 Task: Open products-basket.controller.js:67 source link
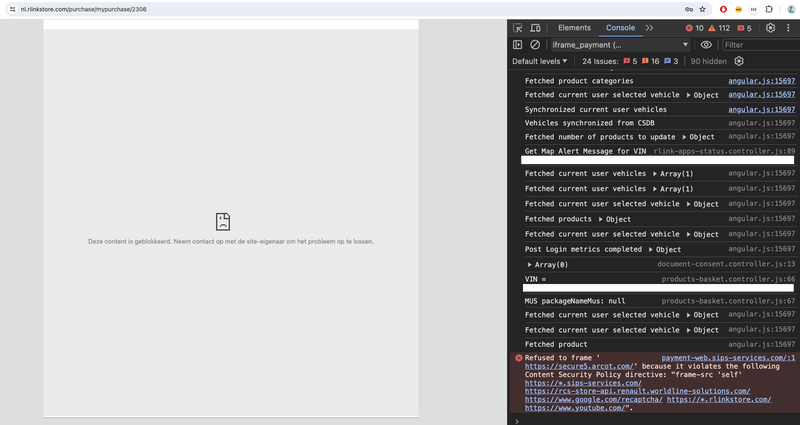[729, 301]
